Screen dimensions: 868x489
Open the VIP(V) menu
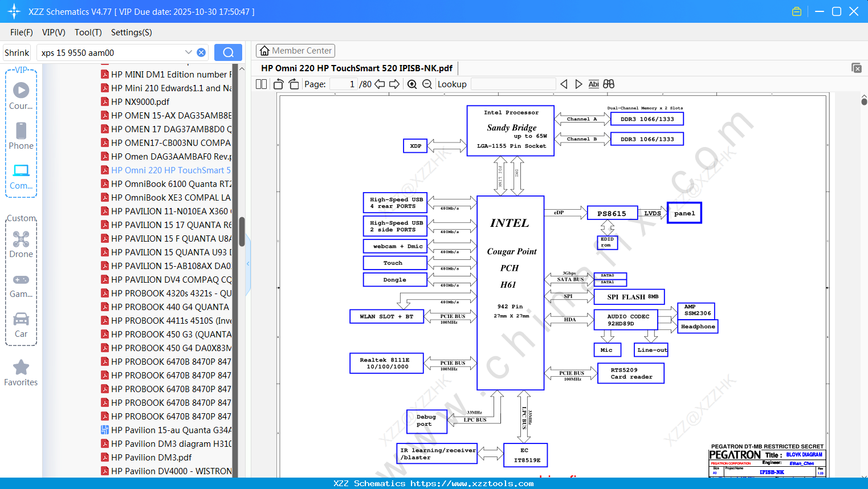tap(54, 32)
